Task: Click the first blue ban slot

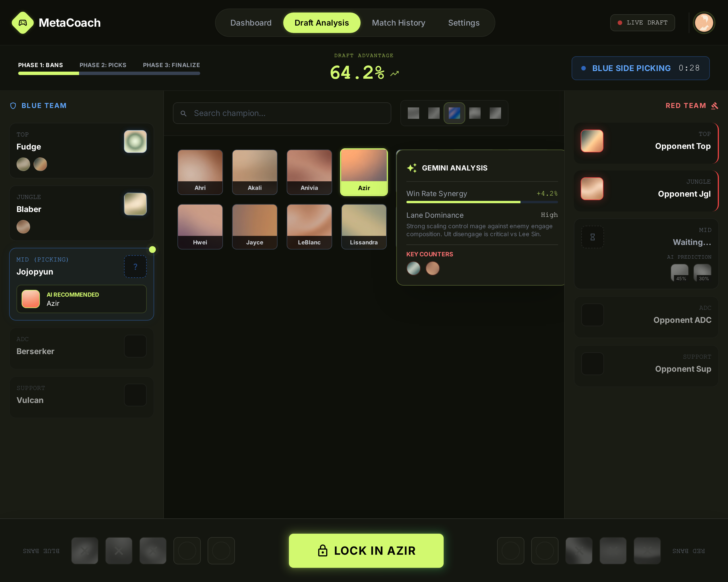Action: point(85,551)
